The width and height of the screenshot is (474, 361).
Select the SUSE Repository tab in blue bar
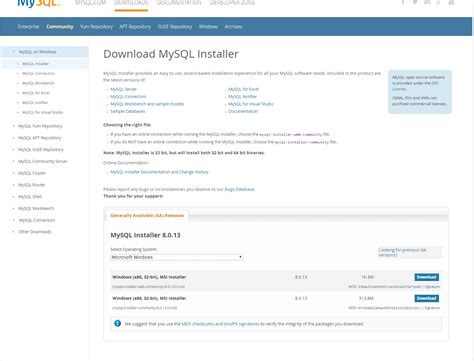pyautogui.click(x=175, y=27)
